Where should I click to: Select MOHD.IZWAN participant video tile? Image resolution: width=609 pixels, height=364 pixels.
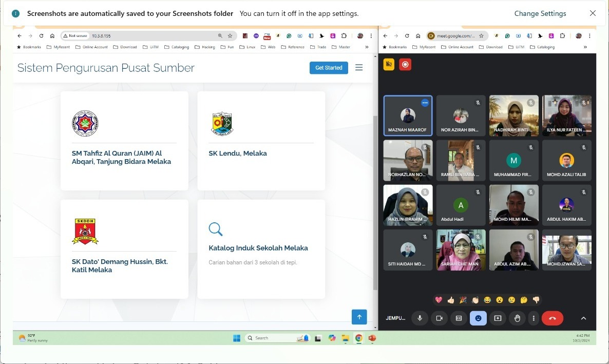(x=567, y=250)
